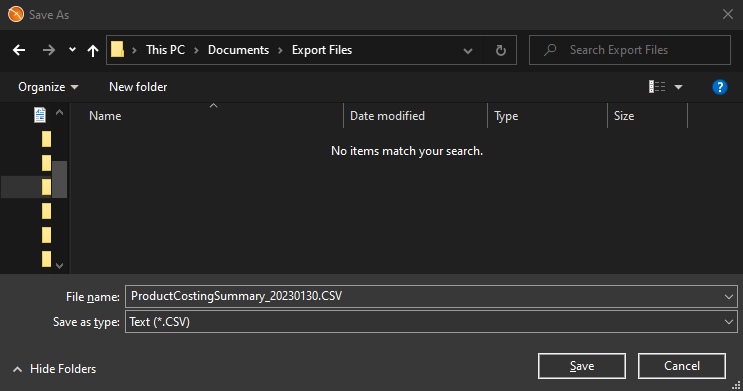Change the view layout icon
The image size is (743, 391).
pos(657,87)
